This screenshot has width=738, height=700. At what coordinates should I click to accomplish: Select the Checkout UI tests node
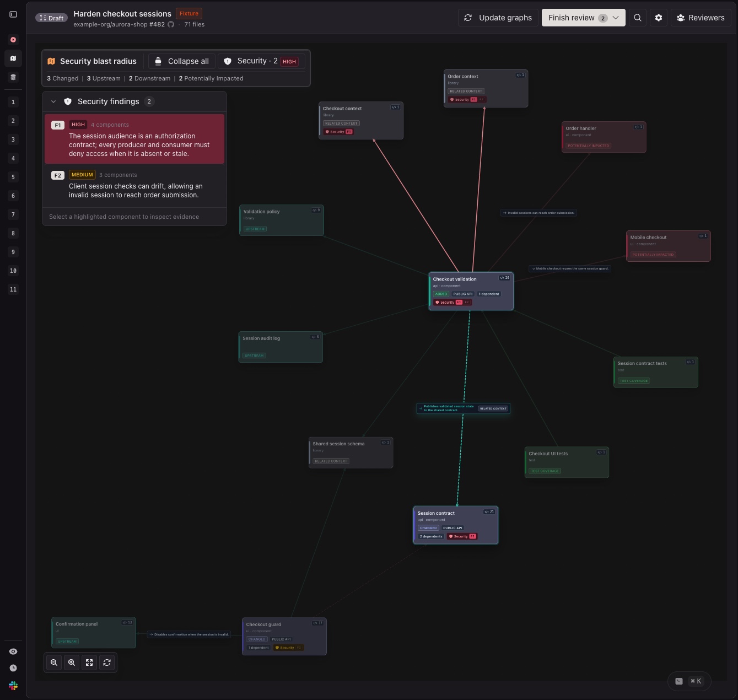tap(567, 462)
